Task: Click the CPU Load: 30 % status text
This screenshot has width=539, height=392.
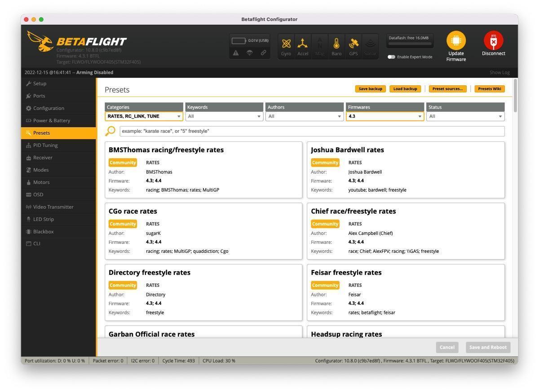Action: [219, 361]
